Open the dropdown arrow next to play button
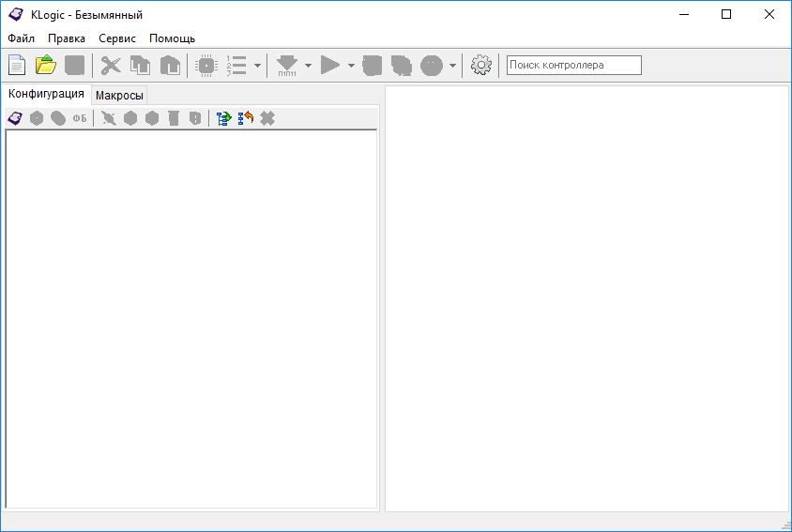 (x=351, y=66)
